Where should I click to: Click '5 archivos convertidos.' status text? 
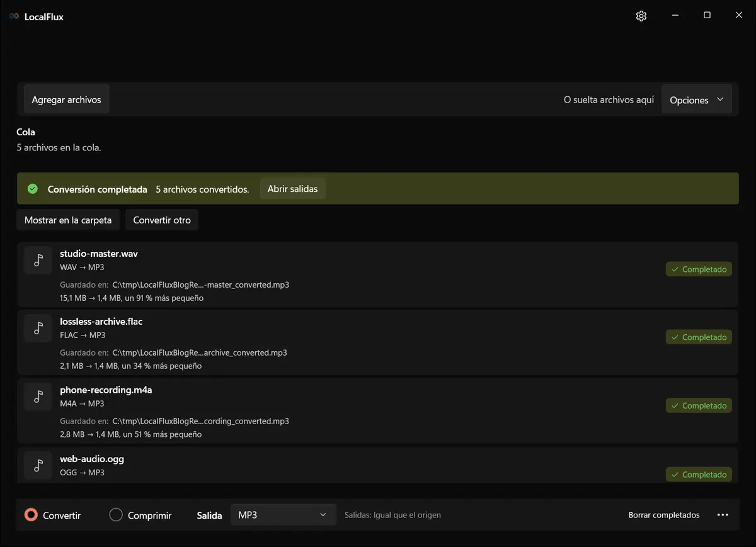click(x=202, y=189)
